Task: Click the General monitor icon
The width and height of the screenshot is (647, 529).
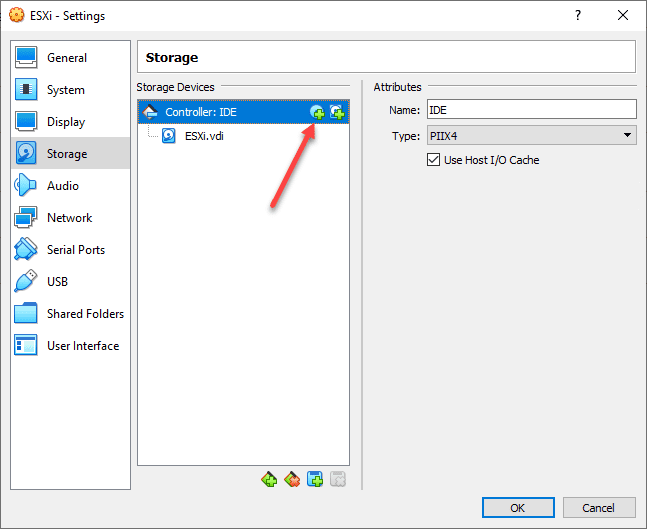Action: tap(26, 57)
